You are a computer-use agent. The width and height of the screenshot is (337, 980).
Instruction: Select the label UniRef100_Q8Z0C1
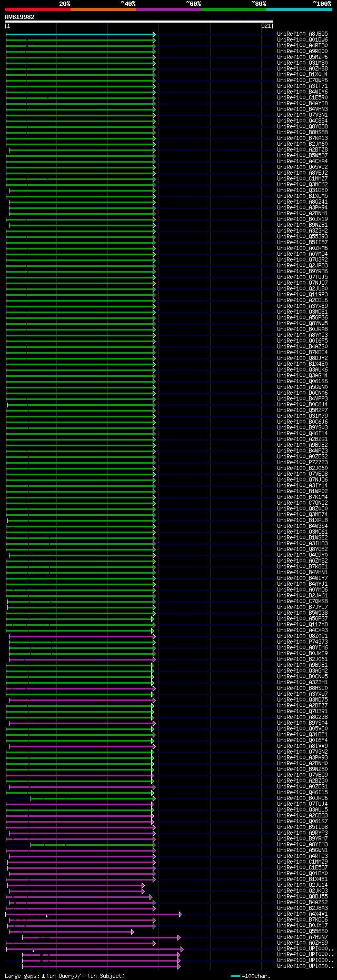[302, 636]
